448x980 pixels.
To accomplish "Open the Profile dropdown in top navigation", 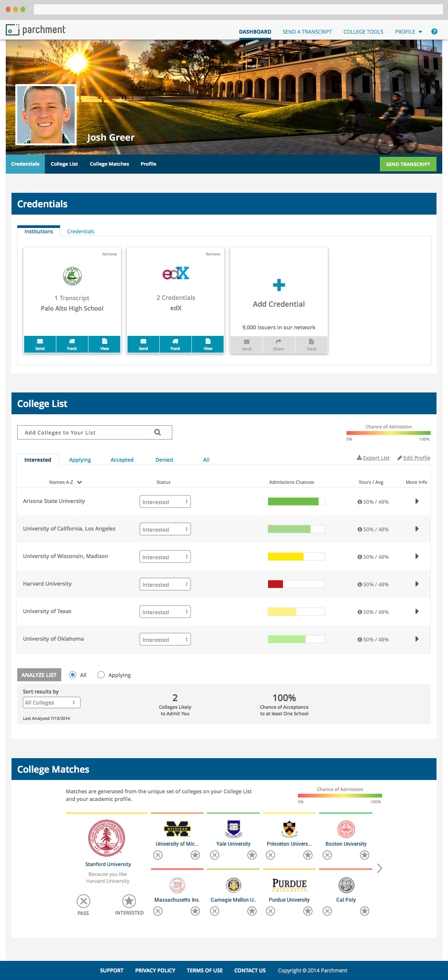I will (409, 32).
